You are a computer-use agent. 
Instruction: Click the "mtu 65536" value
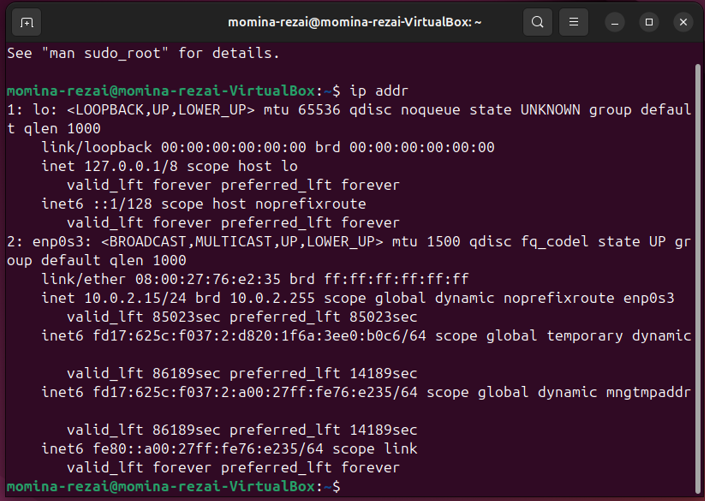302,110
